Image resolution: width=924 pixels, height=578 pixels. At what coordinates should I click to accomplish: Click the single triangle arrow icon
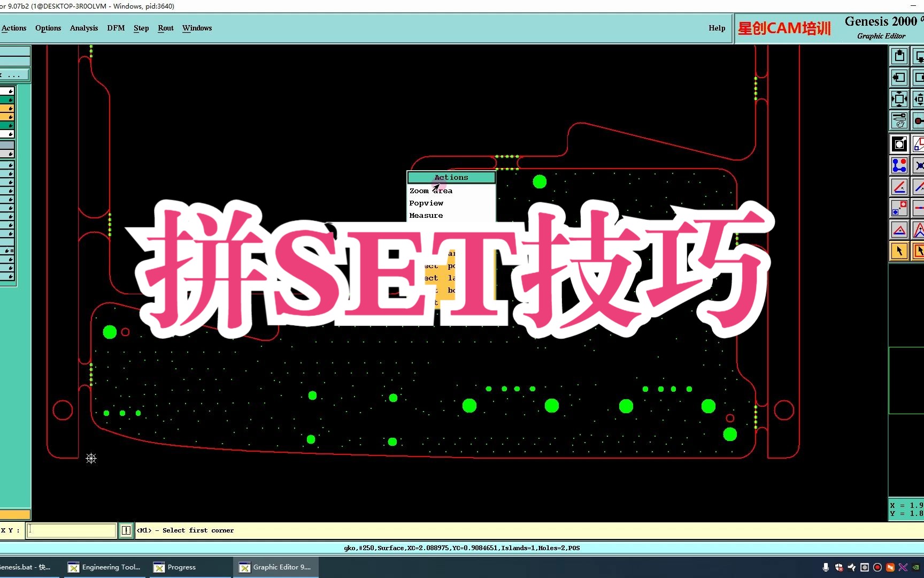899,230
